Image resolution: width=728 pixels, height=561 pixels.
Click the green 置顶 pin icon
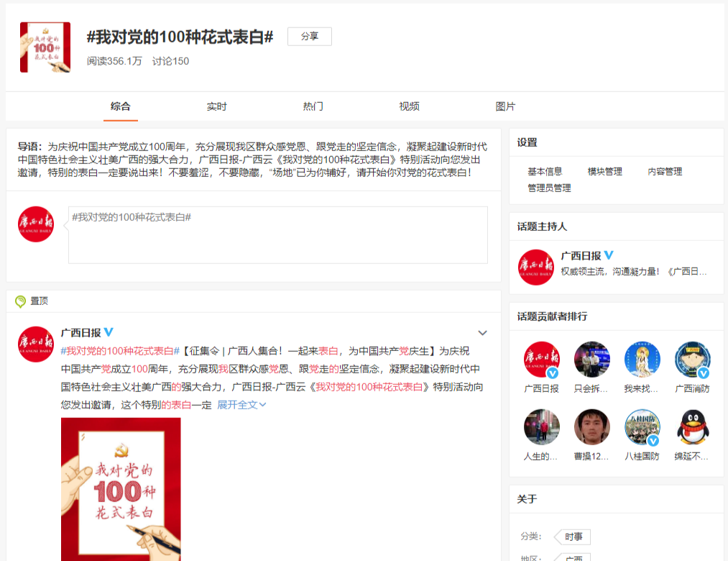point(20,301)
